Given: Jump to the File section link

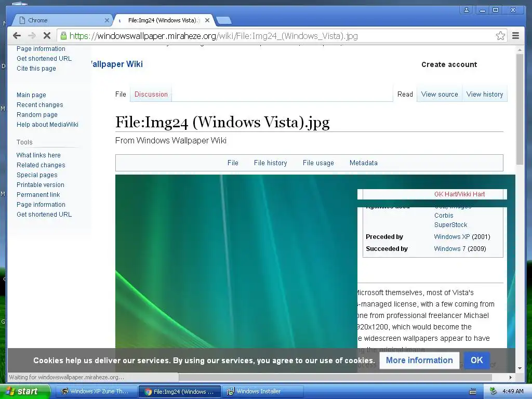Looking at the screenshot, I should 233,163.
